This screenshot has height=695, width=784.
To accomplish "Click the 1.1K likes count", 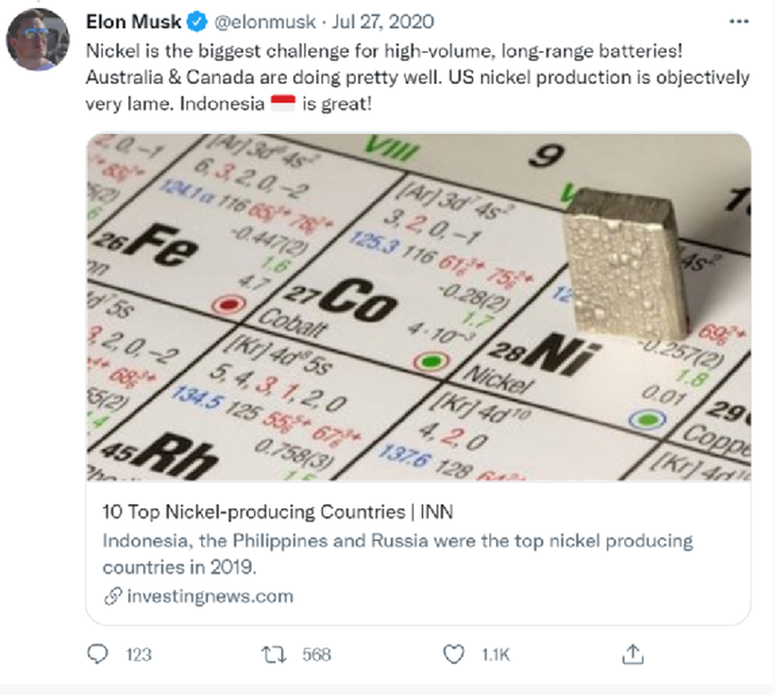I will pos(496,654).
